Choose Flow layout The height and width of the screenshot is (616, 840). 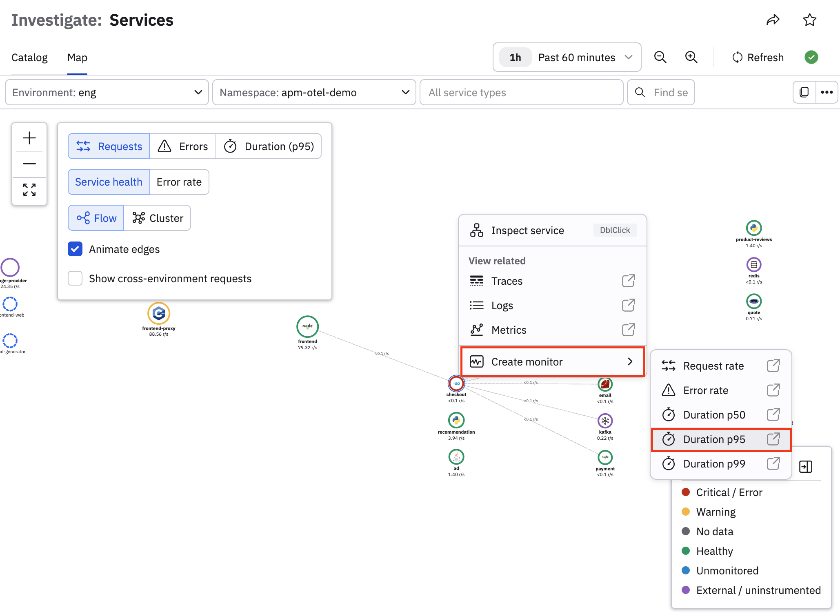[96, 218]
